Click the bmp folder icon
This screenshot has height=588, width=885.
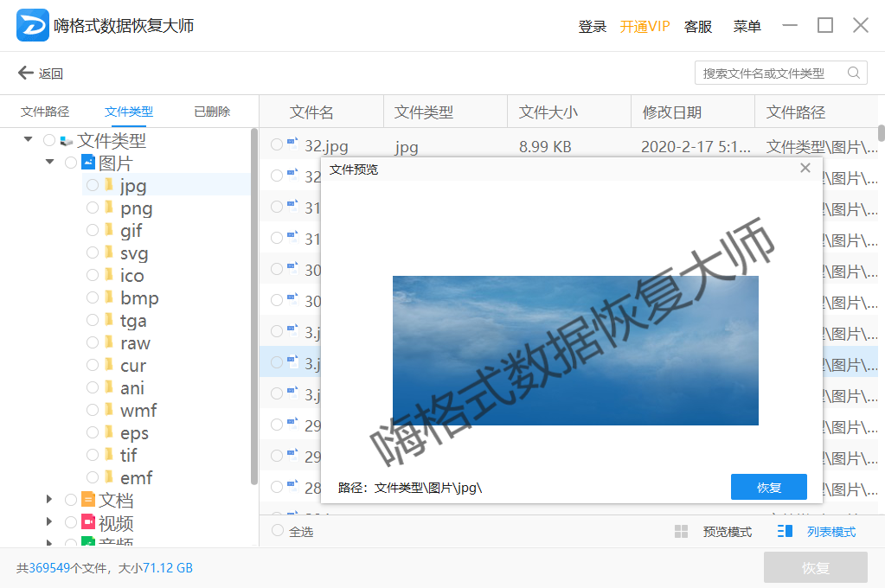click(x=110, y=297)
